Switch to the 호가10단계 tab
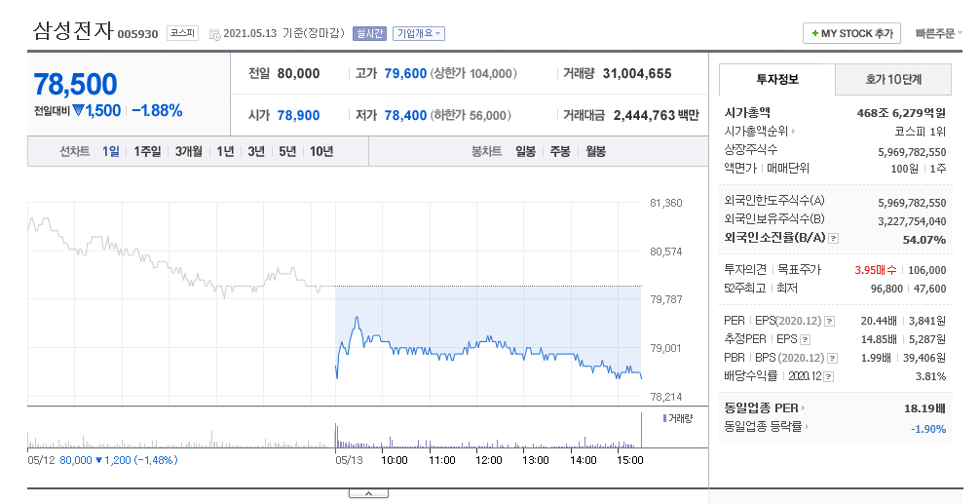The image size is (980, 504). tap(893, 79)
